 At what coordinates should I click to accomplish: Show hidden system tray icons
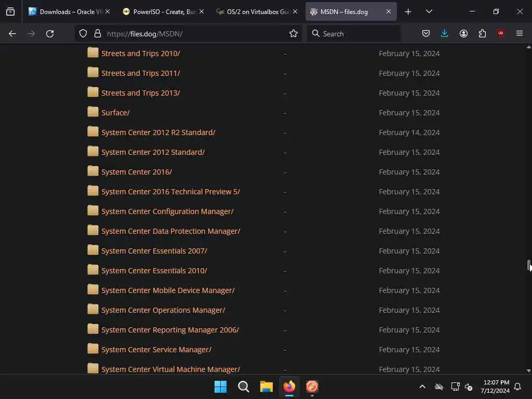coord(422,387)
